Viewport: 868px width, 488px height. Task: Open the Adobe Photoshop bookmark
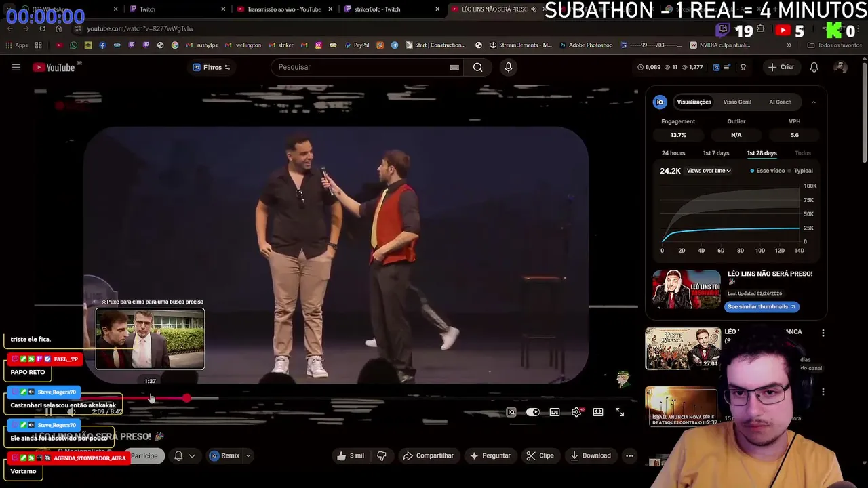tap(586, 45)
